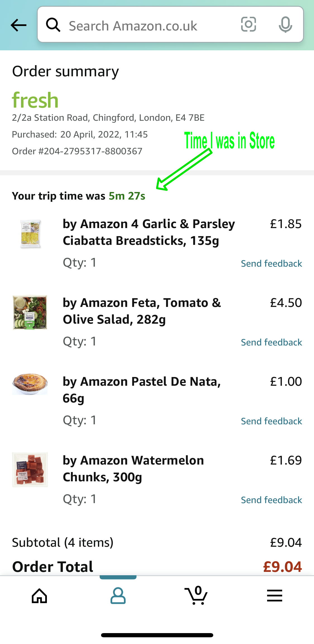The height and width of the screenshot is (644, 314).
Task: Open the Pastel De Nata thumbnail
Action: point(30,384)
